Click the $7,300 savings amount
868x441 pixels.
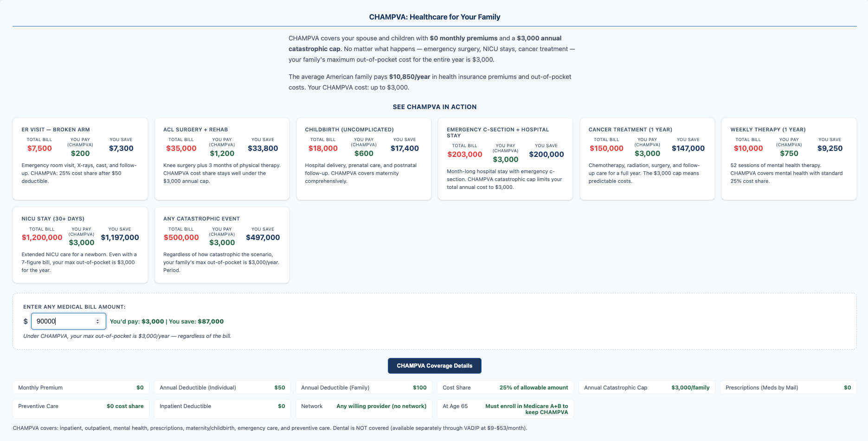pos(121,149)
